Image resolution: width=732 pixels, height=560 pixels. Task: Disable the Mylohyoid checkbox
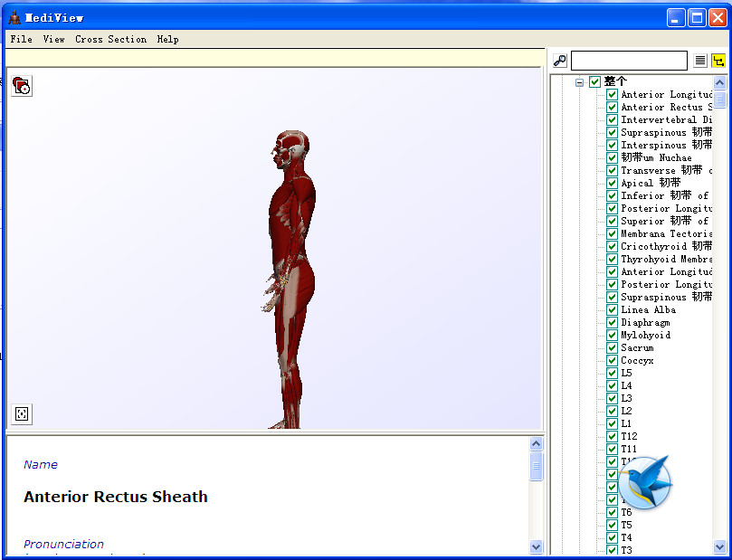[x=613, y=335]
